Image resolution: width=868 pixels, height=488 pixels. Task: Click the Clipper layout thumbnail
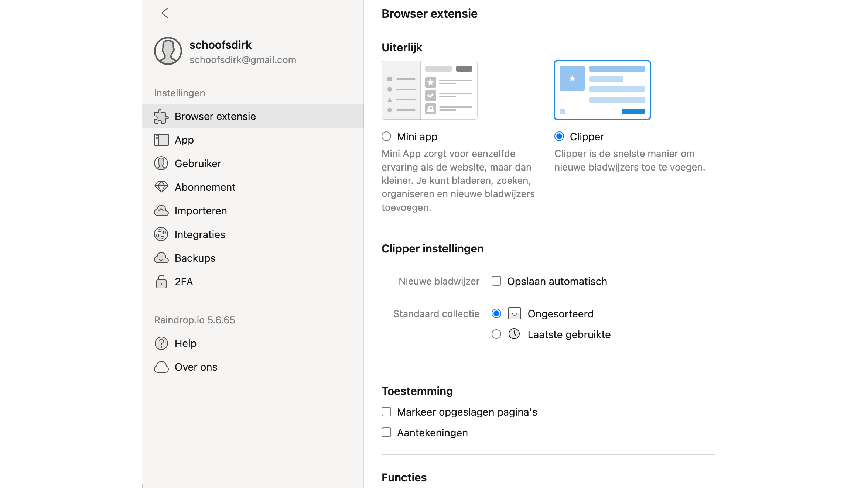pyautogui.click(x=602, y=90)
